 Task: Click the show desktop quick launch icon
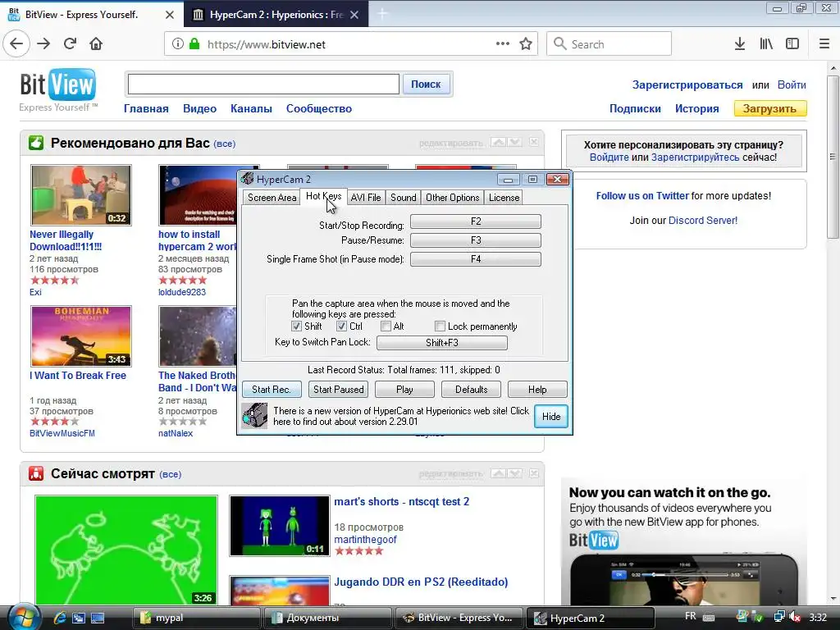98,618
